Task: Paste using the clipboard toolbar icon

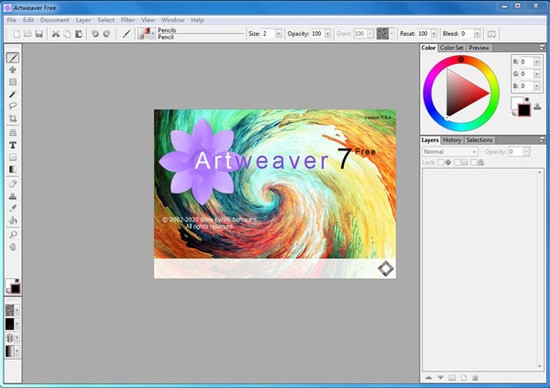Action: (x=79, y=34)
